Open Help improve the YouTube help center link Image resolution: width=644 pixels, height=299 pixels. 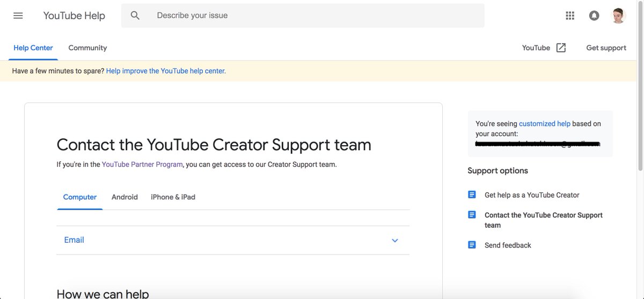(166, 71)
